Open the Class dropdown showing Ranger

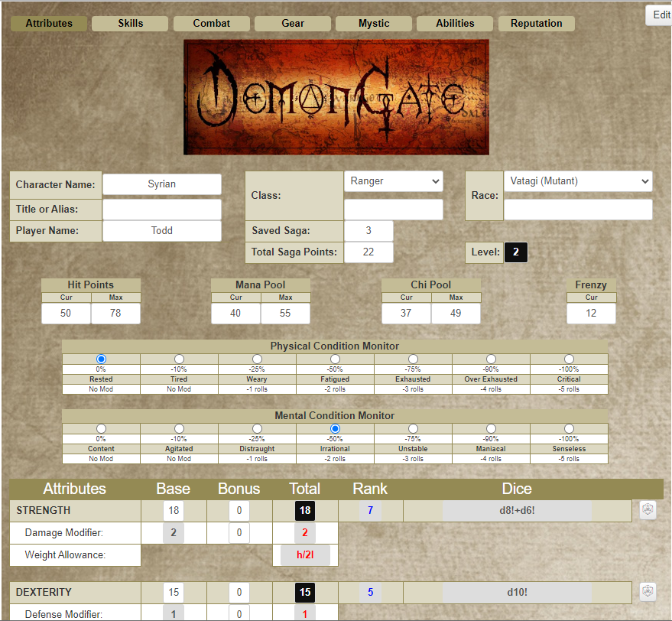394,181
